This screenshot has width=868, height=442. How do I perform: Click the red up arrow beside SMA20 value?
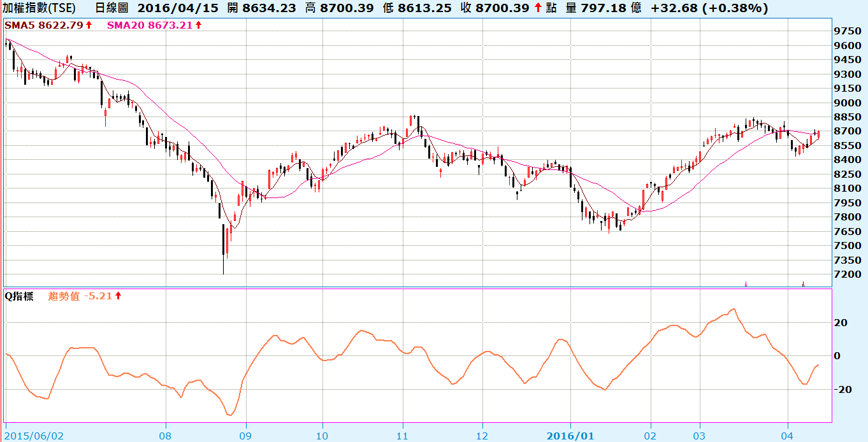coord(198,25)
